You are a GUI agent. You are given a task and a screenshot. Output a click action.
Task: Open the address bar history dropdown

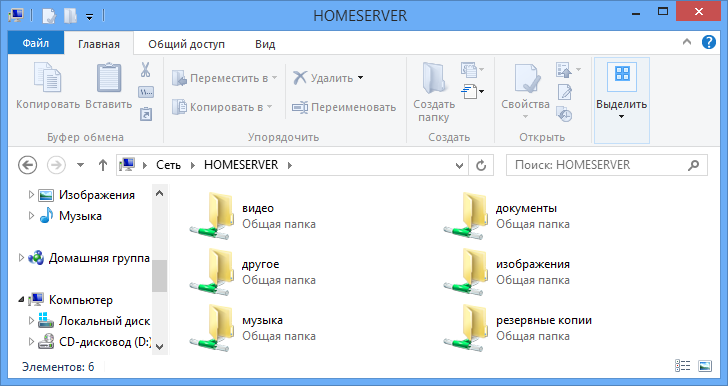click(459, 165)
